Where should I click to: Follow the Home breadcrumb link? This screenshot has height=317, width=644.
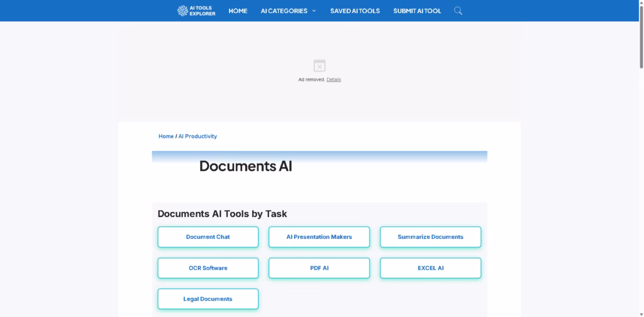click(166, 136)
